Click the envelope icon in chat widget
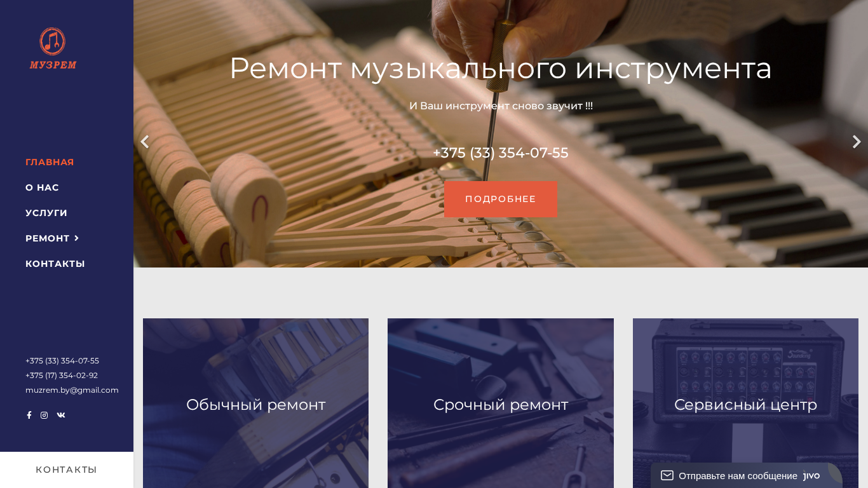This screenshot has width=868, height=488. coord(667,475)
